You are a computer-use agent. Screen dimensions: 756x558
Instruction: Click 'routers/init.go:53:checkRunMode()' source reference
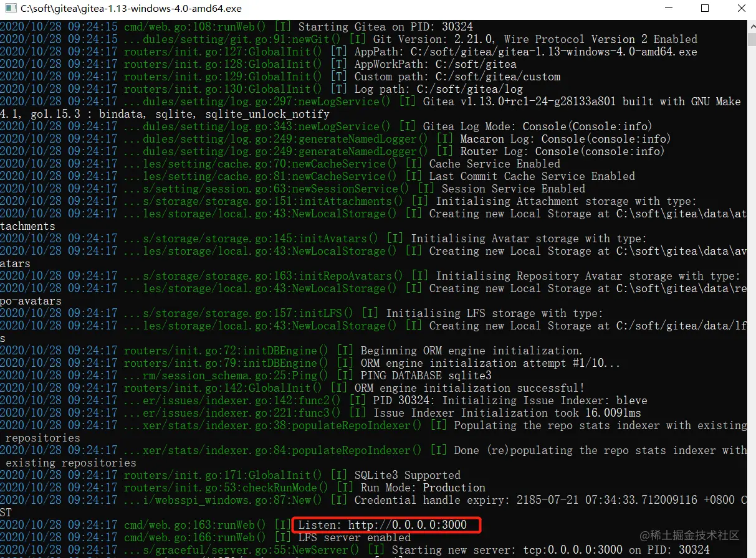coord(226,488)
